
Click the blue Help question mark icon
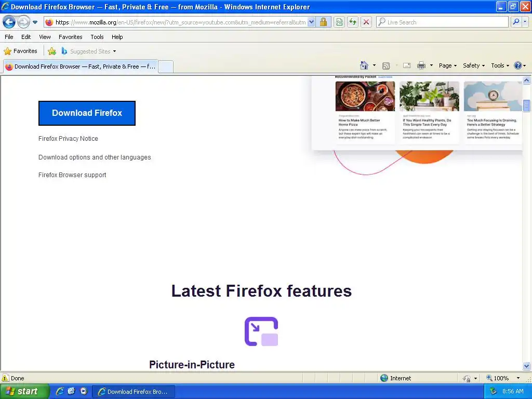click(x=518, y=65)
